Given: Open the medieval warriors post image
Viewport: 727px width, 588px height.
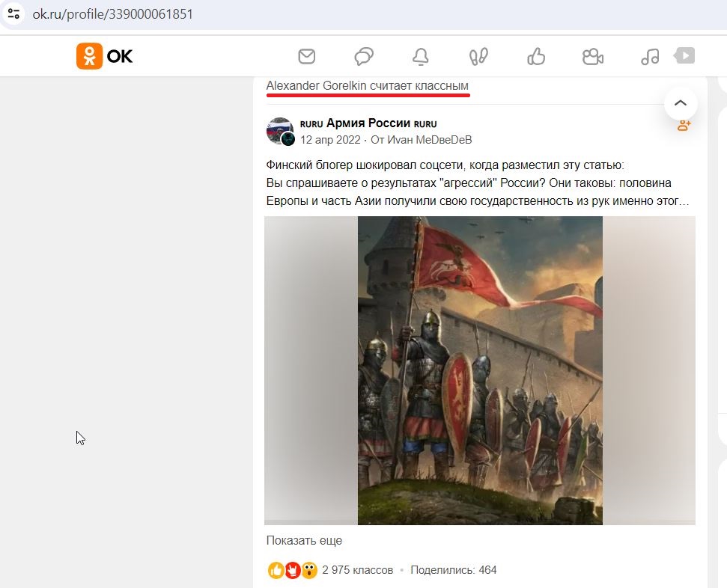Looking at the screenshot, I should pyautogui.click(x=480, y=370).
